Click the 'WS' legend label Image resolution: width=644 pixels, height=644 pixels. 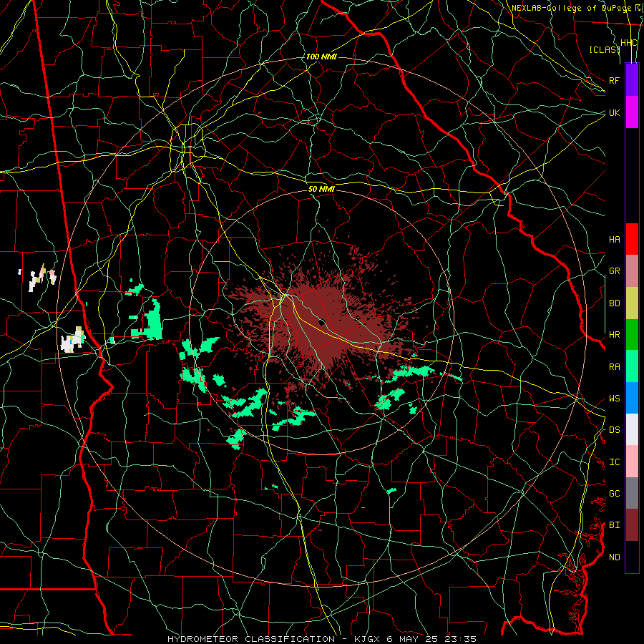[x=615, y=399]
